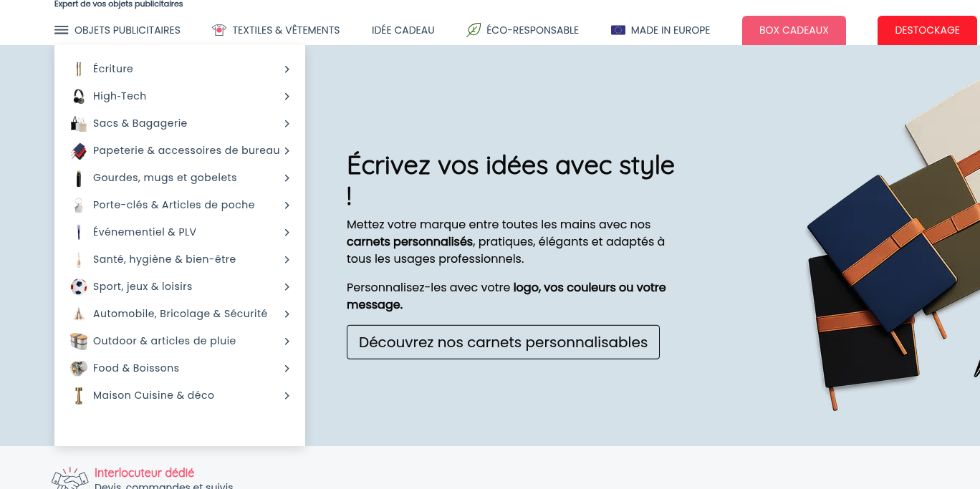Expand the Porte-clés & Articles de poche chevron
The height and width of the screenshot is (489, 980).
coord(287,205)
